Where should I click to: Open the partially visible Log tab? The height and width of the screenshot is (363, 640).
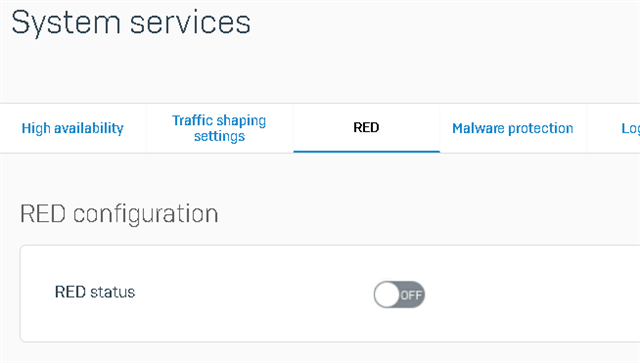tap(630, 129)
